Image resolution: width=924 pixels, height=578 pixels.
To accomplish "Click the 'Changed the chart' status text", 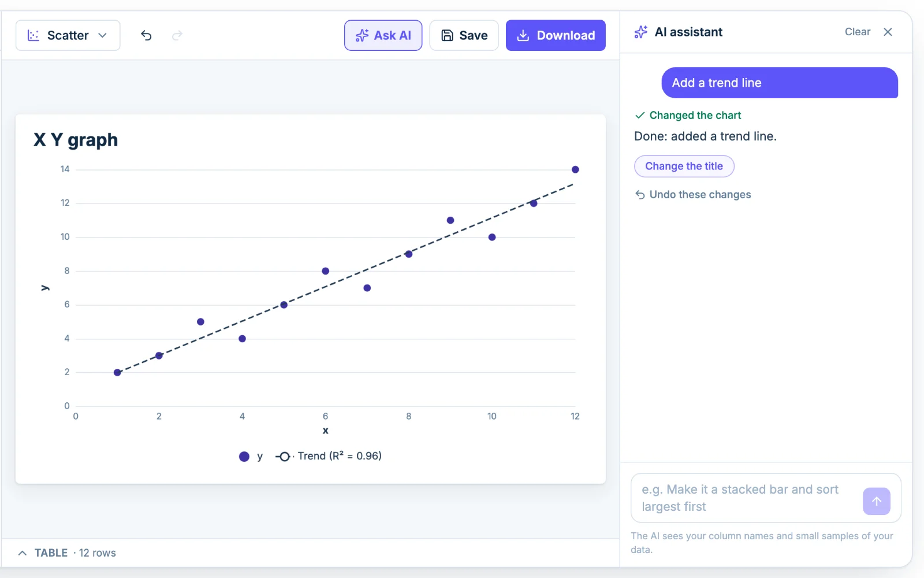I will (695, 115).
